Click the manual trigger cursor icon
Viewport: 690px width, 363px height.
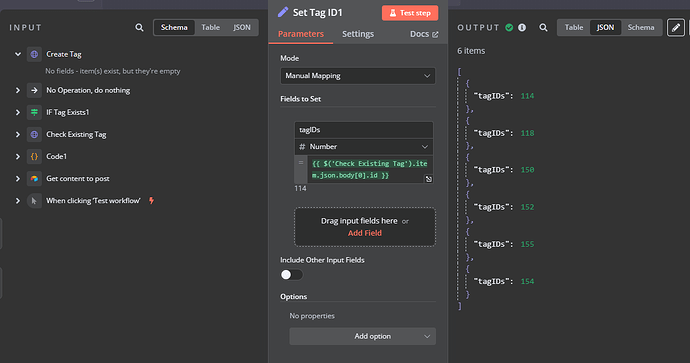tap(34, 201)
